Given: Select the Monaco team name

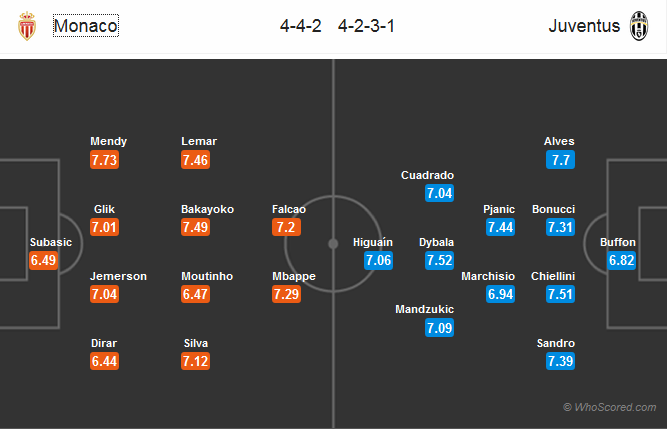Looking at the screenshot, I should coord(85,26).
